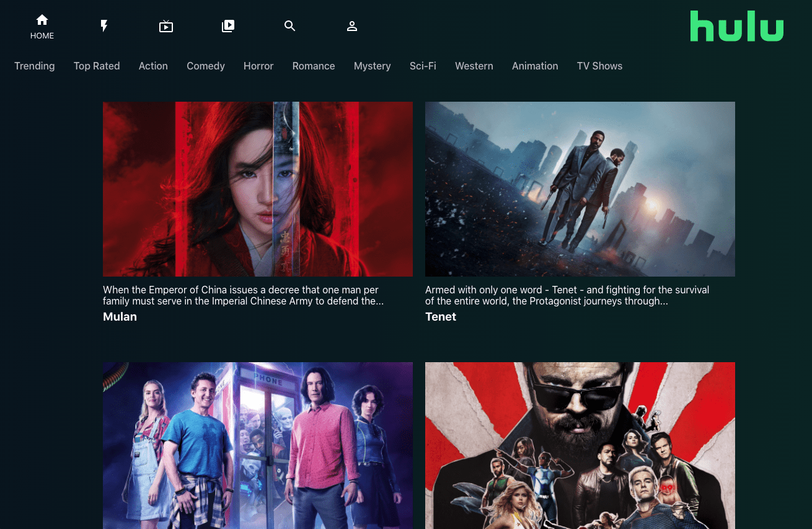Click the search magnifier icon
812x529 pixels.
coord(290,26)
